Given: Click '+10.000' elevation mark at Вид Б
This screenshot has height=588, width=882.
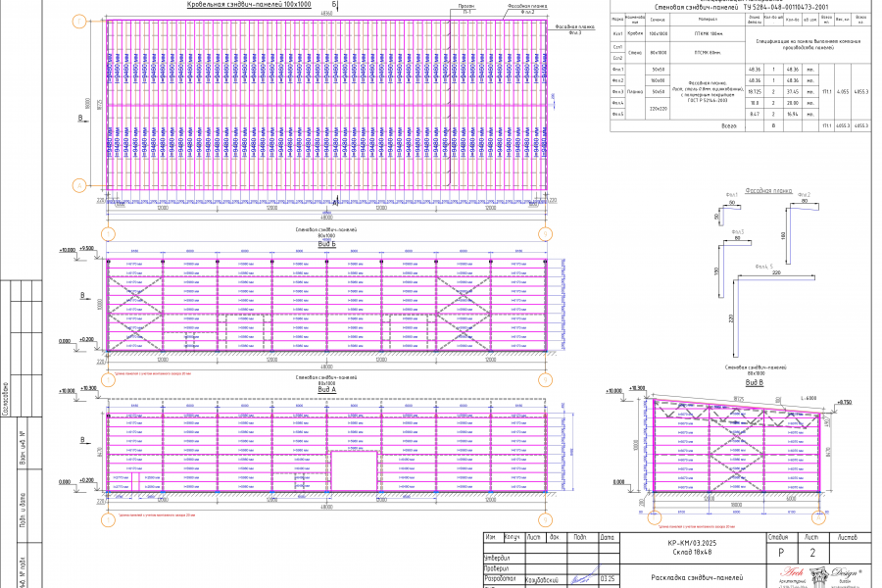Looking at the screenshot, I should [x=67, y=250].
